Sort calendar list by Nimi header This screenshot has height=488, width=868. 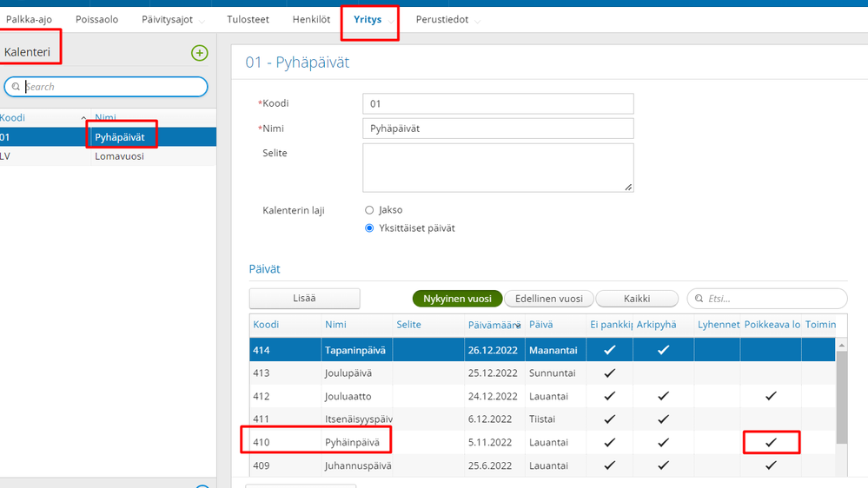pyautogui.click(x=105, y=118)
